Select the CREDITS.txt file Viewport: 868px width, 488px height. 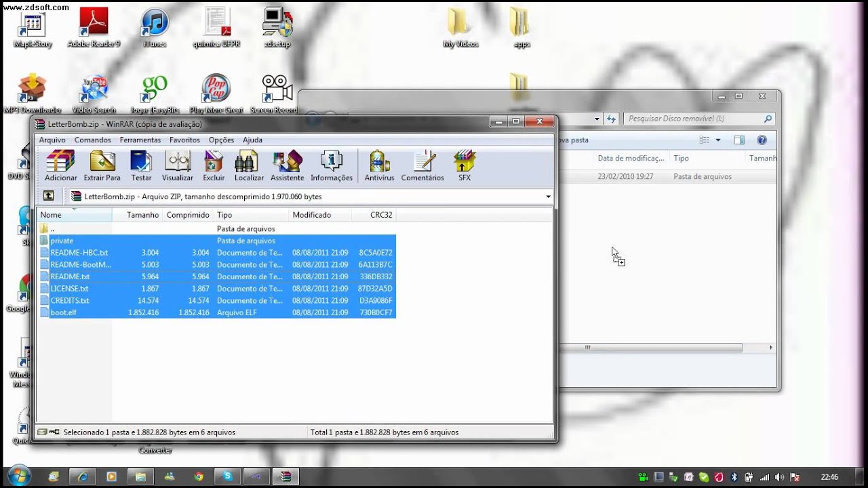[x=217, y=300]
